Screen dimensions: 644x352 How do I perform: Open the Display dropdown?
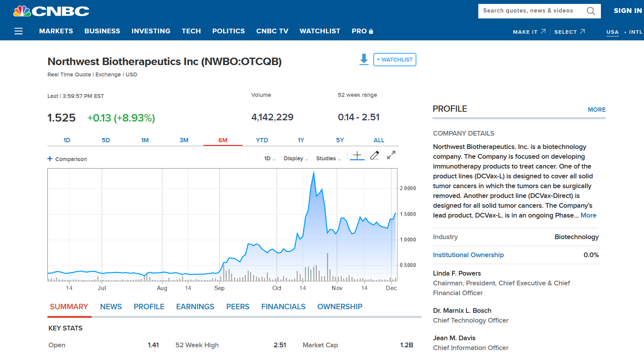[295, 158]
